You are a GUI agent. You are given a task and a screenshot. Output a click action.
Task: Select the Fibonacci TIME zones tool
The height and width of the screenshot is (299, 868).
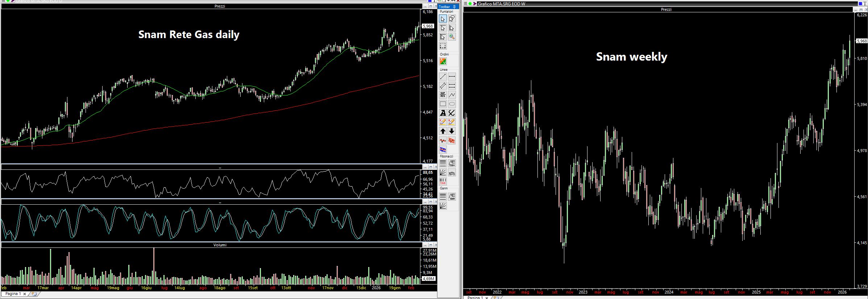[443, 181]
